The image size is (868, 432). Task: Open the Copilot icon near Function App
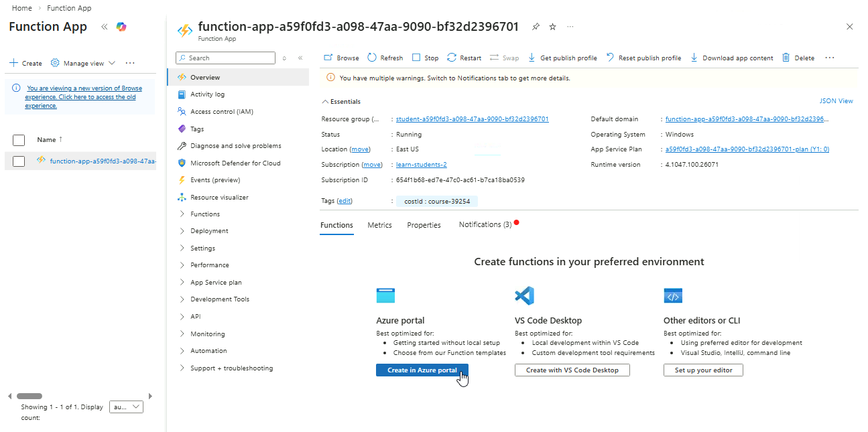click(121, 27)
